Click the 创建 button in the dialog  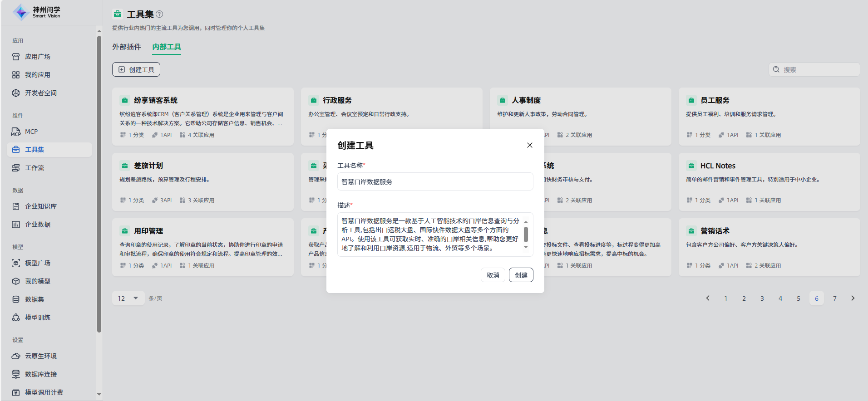pyautogui.click(x=521, y=275)
